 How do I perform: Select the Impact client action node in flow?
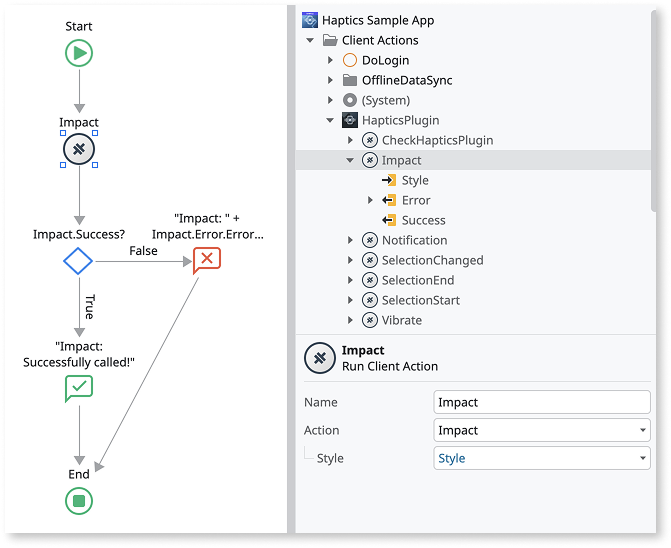click(79, 149)
